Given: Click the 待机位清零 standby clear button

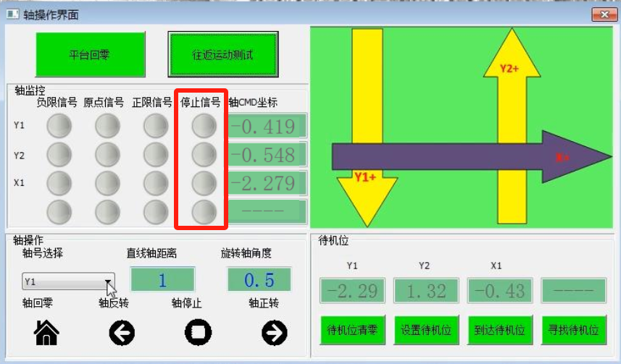Looking at the screenshot, I should tap(353, 330).
